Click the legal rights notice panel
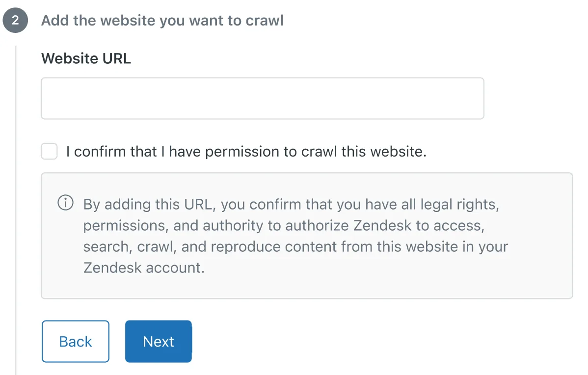 (x=306, y=236)
